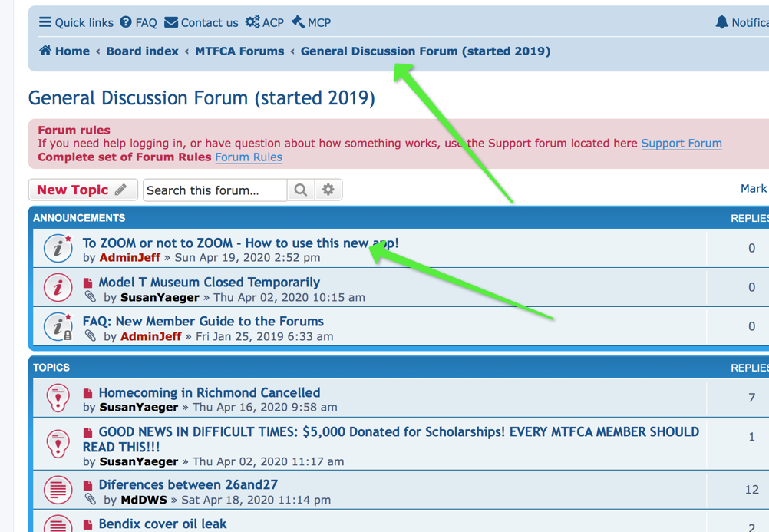Click the Home house icon

pyautogui.click(x=45, y=51)
